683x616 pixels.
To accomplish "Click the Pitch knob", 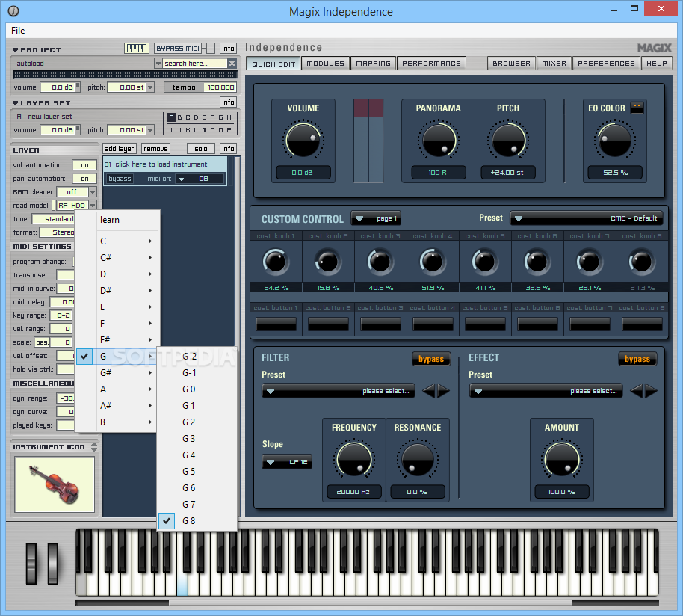I will (508, 141).
